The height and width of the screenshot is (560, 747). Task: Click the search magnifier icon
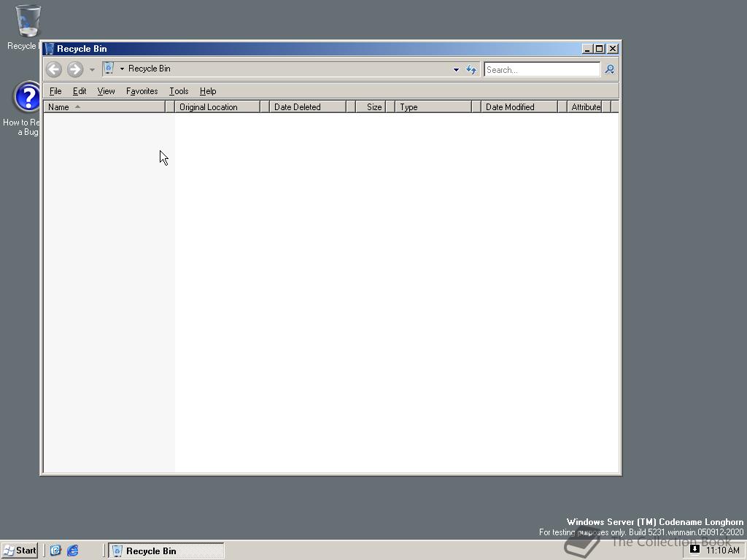click(610, 69)
